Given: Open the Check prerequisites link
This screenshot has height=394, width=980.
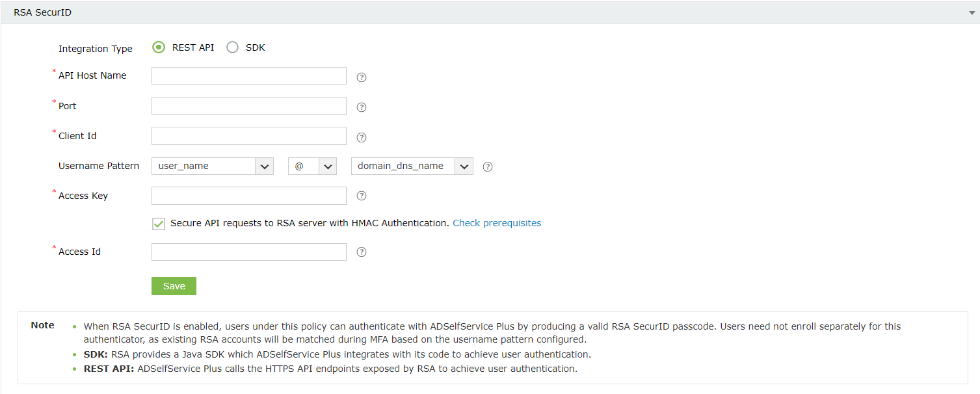Looking at the screenshot, I should tap(497, 223).
